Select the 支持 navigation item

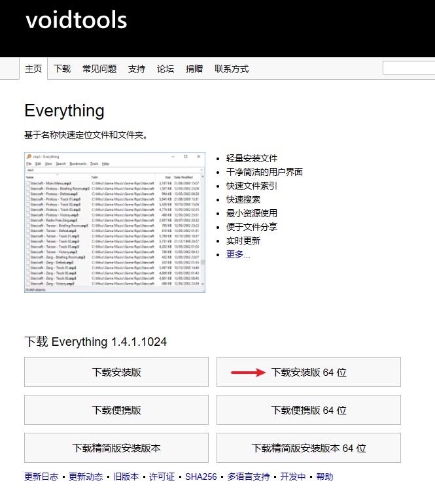(x=137, y=69)
